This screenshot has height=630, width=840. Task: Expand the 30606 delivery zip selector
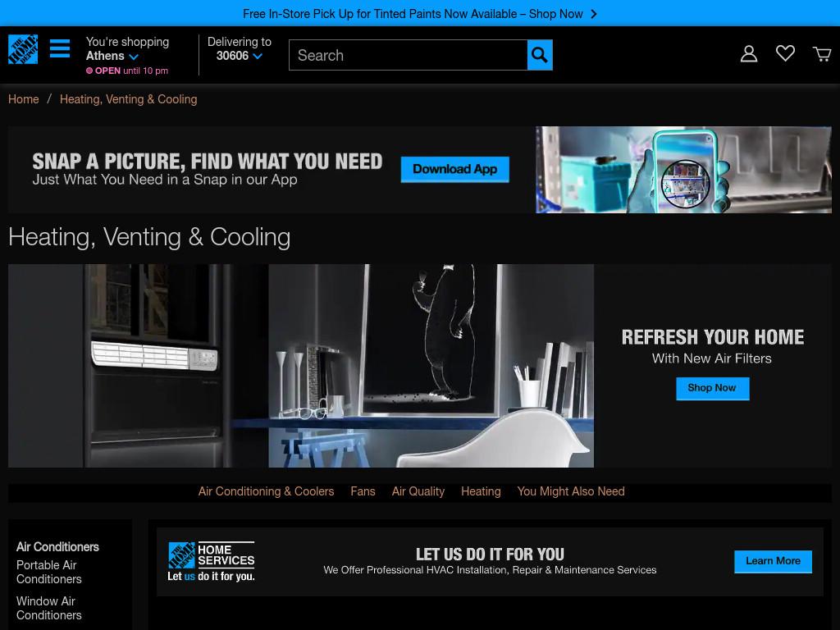click(239, 56)
